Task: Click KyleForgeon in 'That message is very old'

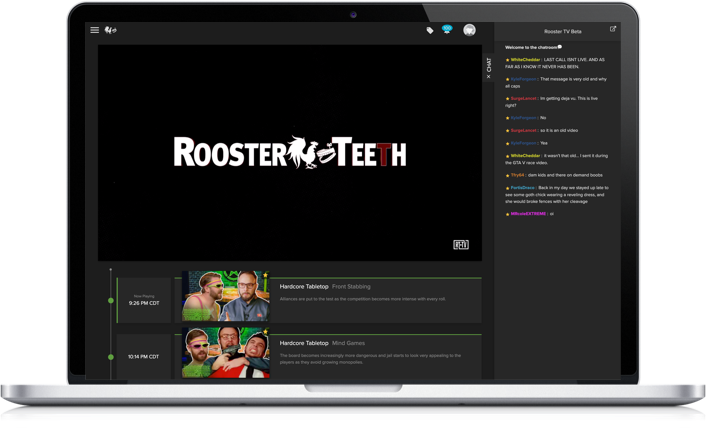Action: tap(523, 79)
